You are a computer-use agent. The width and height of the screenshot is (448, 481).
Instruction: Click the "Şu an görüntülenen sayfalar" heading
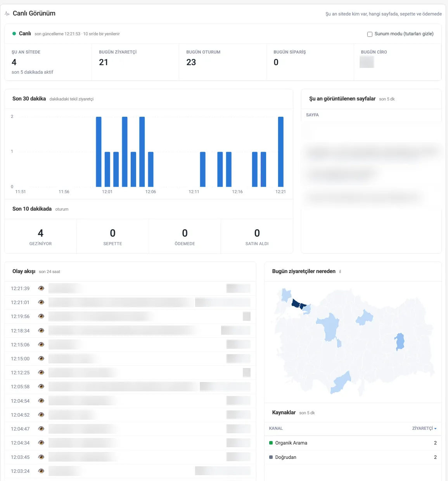coord(342,99)
